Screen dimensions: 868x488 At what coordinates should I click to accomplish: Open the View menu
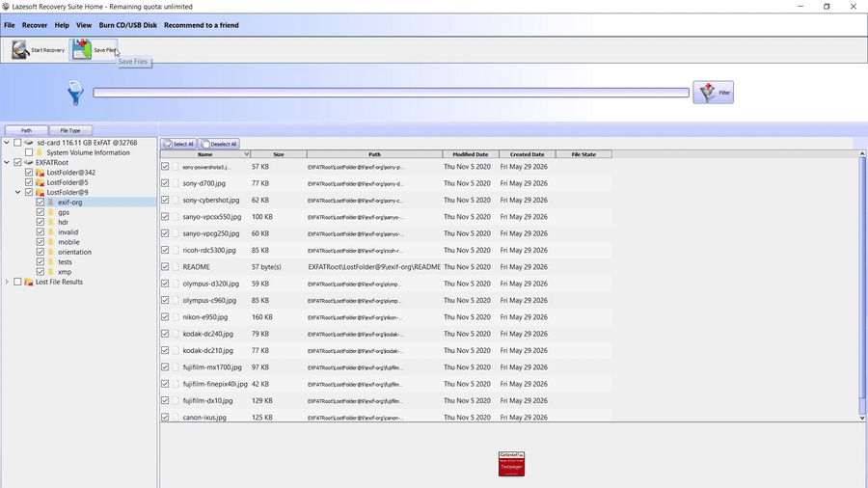[x=84, y=25]
